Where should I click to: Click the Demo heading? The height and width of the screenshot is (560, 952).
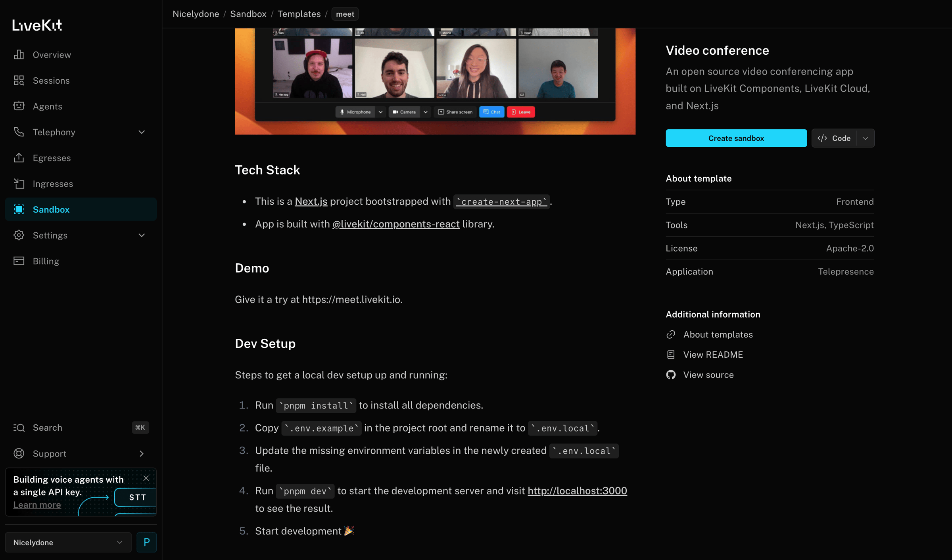point(252,268)
